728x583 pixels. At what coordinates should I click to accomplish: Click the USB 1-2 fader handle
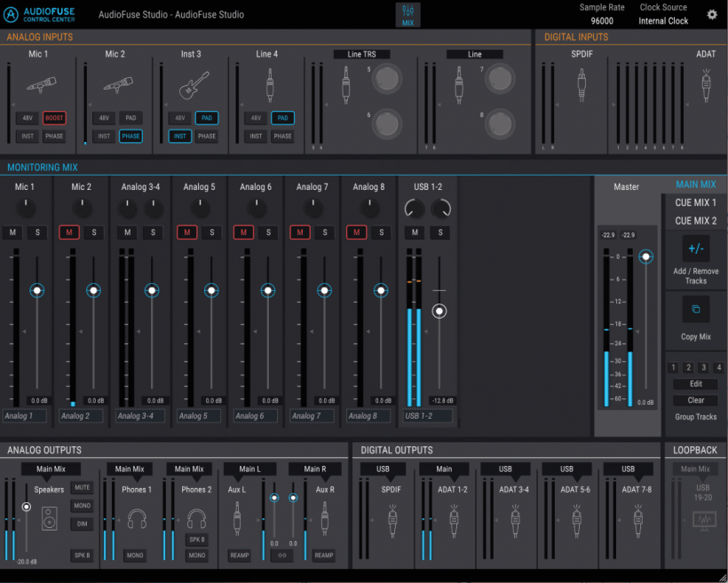[439, 311]
